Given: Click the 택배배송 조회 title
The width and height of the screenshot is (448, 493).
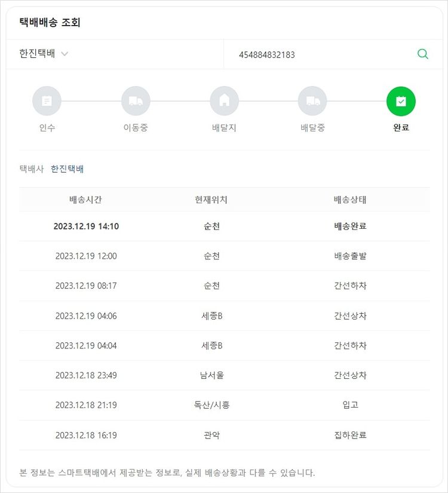Looking at the screenshot, I should [x=50, y=23].
